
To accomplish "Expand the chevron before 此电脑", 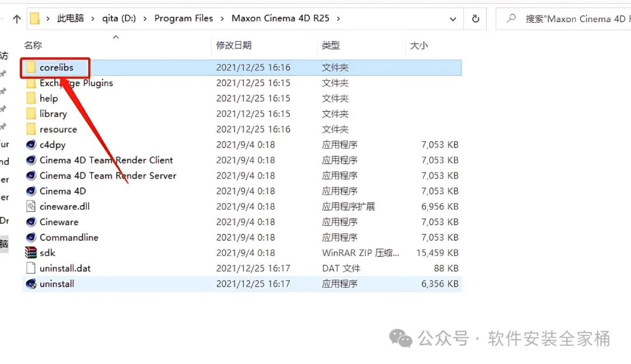I will [x=48, y=19].
